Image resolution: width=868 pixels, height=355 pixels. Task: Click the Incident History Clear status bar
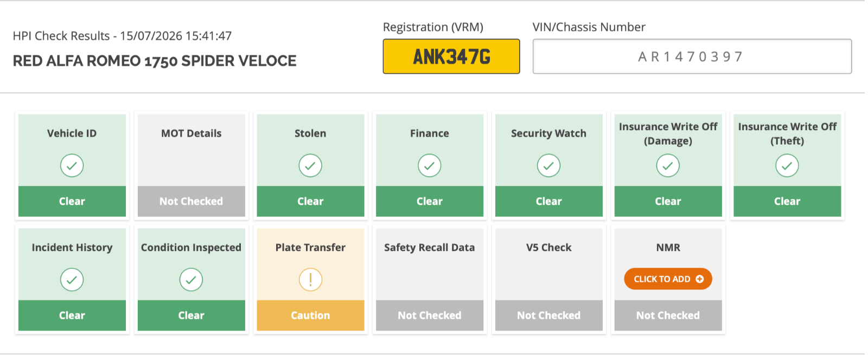pyautogui.click(x=72, y=315)
